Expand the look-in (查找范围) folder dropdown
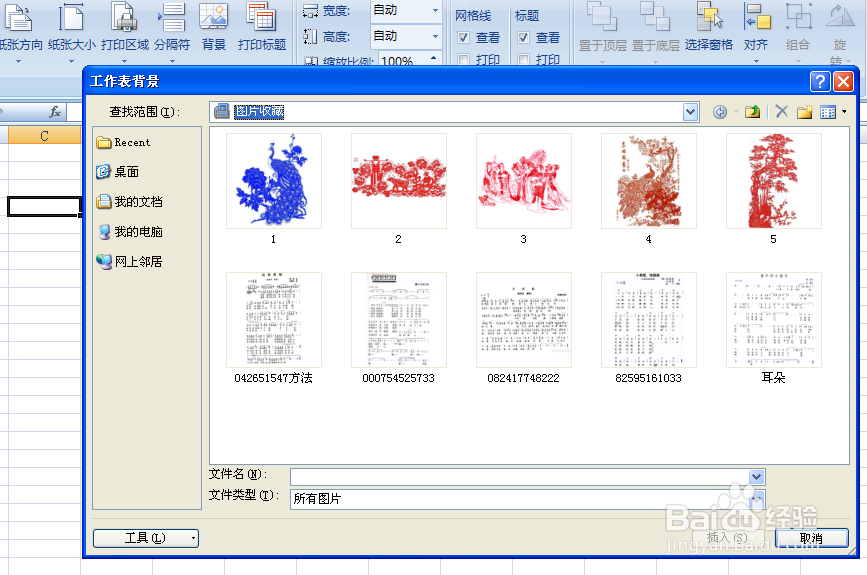The image size is (867, 575). [x=690, y=112]
